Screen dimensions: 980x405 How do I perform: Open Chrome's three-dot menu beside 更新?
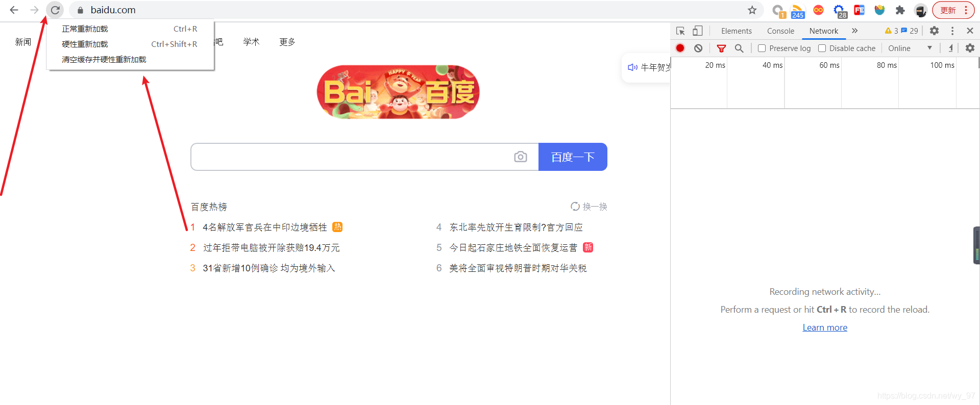(x=966, y=10)
